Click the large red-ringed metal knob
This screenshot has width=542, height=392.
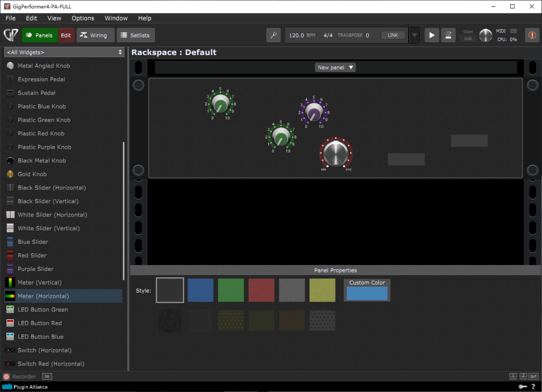pyautogui.click(x=336, y=153)
